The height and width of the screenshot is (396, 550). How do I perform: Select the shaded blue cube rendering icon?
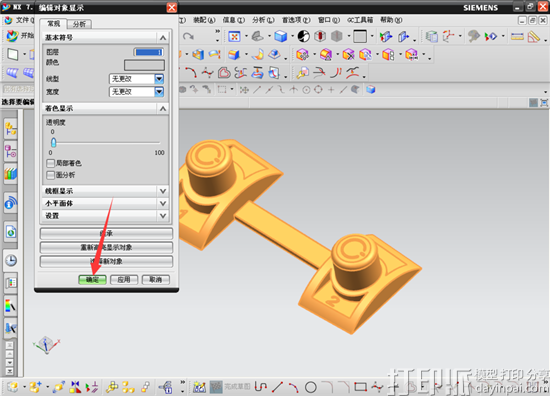(281, 36)
